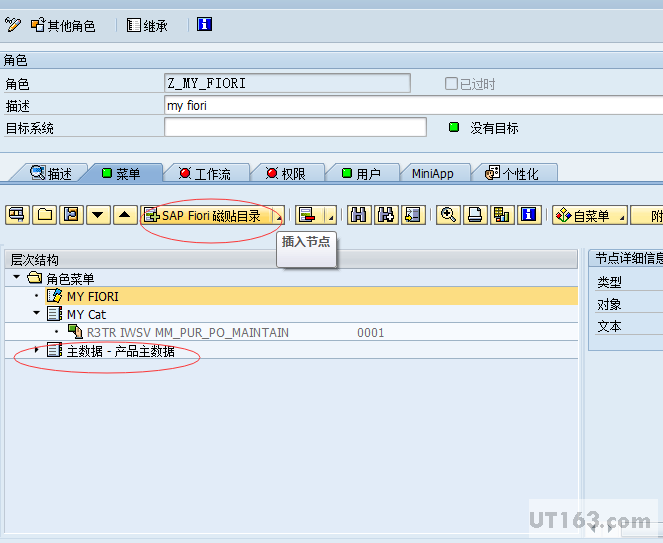The image size is (663, 543).
Task: Open the 工作流 tab
Action: click(x=205, y=173)
